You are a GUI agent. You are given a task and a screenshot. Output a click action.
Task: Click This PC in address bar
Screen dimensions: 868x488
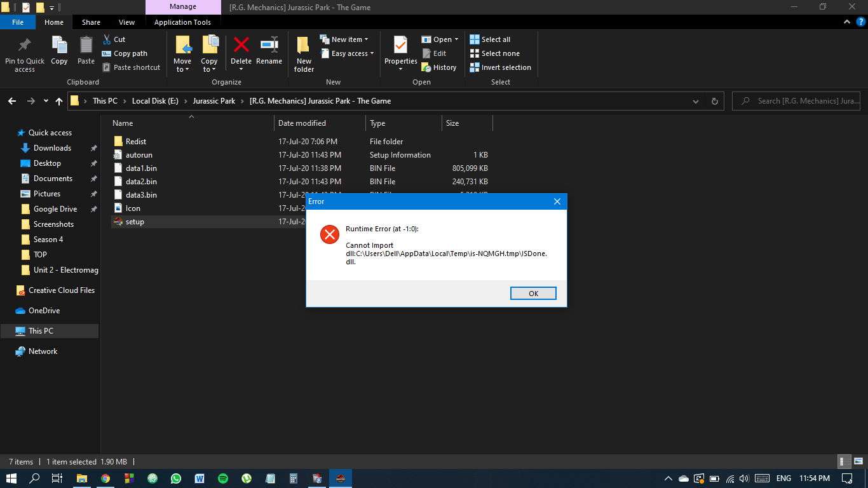[x=105, y=101]
